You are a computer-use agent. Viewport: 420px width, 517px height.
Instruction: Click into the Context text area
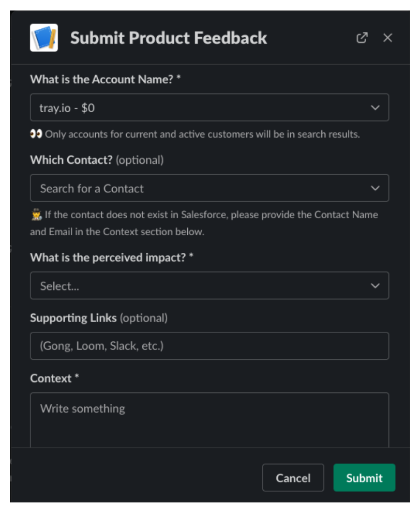(209, 420)
